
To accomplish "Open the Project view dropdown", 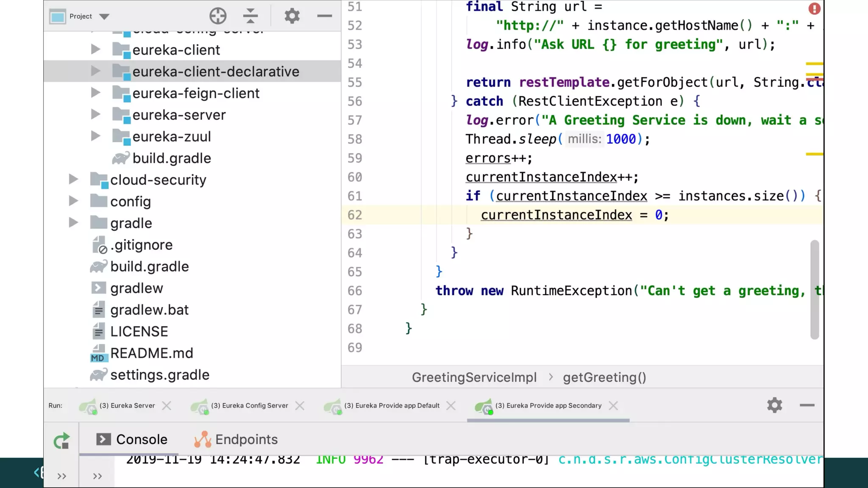I will pyautogui.click(x=104, y=17).
